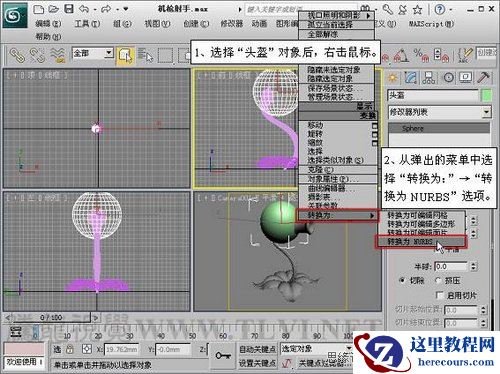Click the help question mark icon
500x374 pixels.
point(440,9)
